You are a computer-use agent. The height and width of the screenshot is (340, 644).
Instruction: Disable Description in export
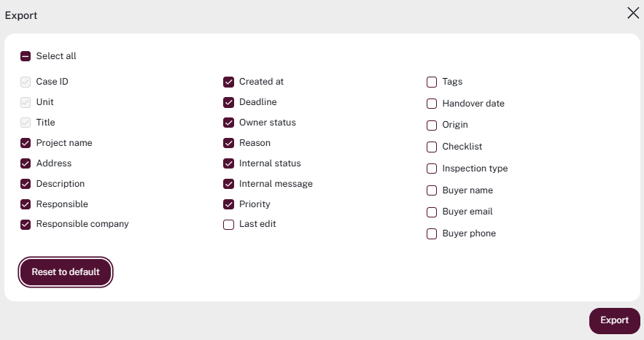[26, 184]
